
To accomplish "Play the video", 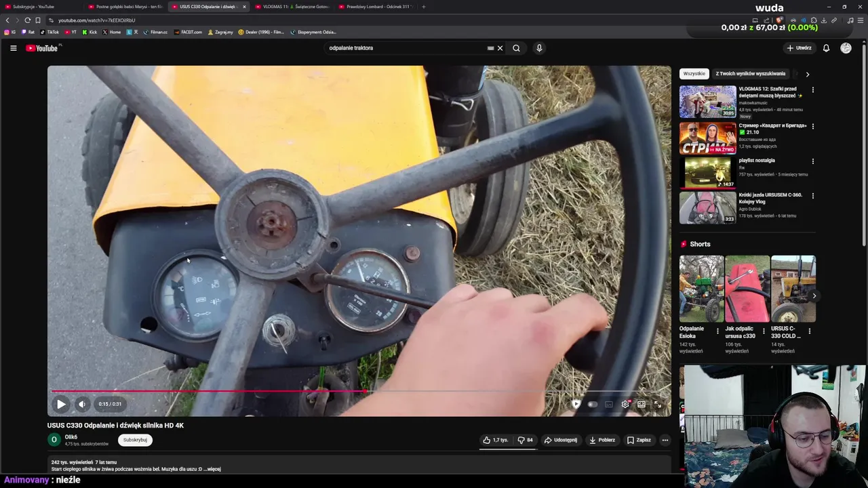I will tap(61, 404).
